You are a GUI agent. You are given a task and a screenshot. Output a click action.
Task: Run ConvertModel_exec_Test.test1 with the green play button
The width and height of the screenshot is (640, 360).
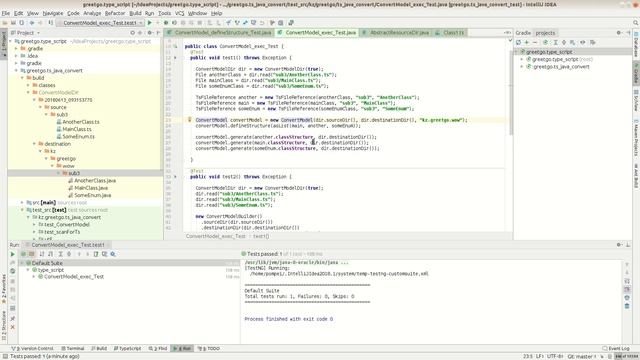click(149, 23)
